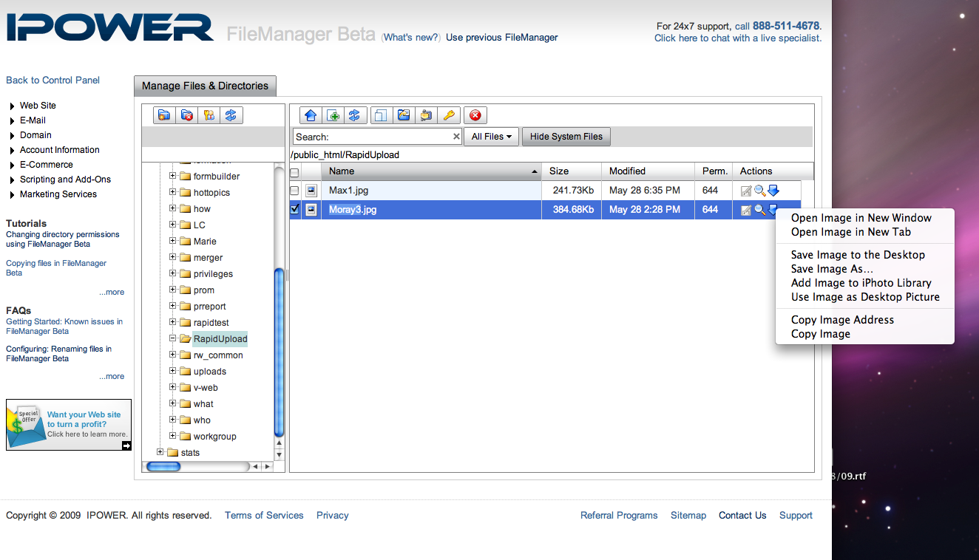Click the magnifier view icon for Moray3.jpg
The image size is (979, 560).
click(759, 211)
